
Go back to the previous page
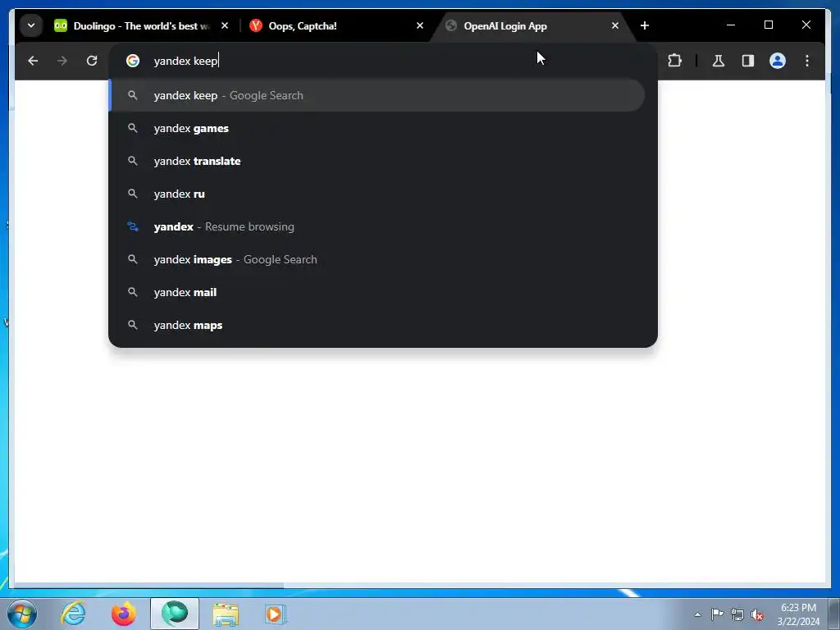tap(33, 61)
